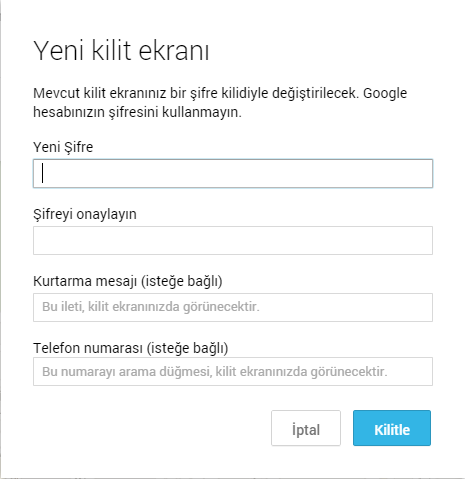Click the word "ekranı" in the heading
This screenshot has height=479, width=465.
tap(174, 51)
